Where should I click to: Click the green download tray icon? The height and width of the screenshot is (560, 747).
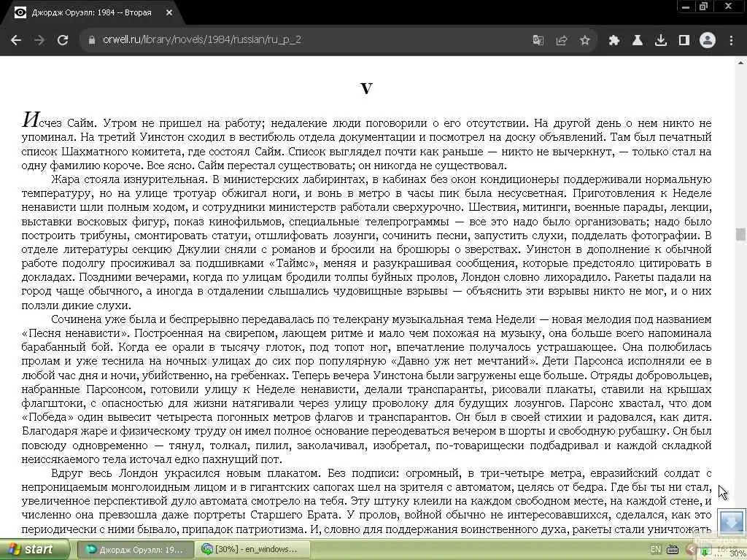click(x=705, y=551)
